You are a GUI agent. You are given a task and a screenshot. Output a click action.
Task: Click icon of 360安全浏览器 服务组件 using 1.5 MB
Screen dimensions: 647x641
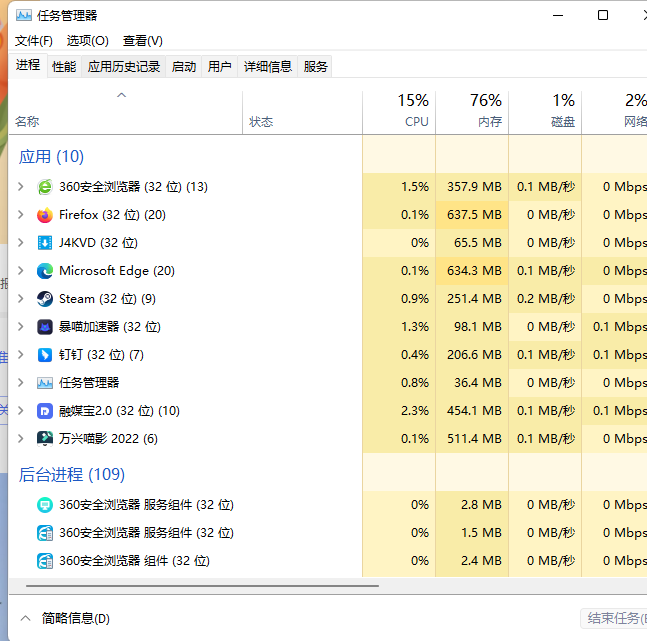click(x=45, y=533)
